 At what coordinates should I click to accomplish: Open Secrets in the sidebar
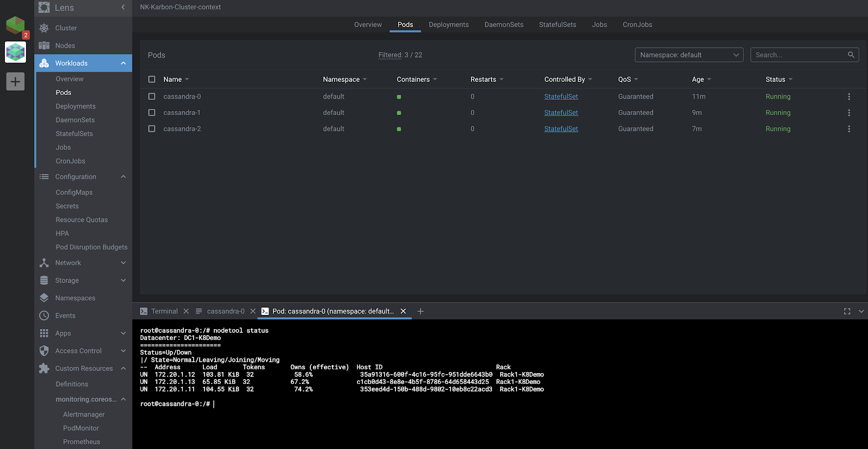67,206
